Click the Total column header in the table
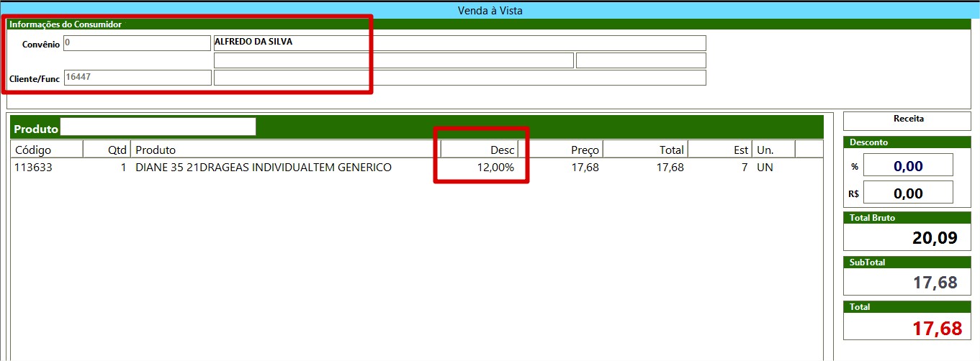The height and width of the screenshot is (361, 980). coord(646,150)
